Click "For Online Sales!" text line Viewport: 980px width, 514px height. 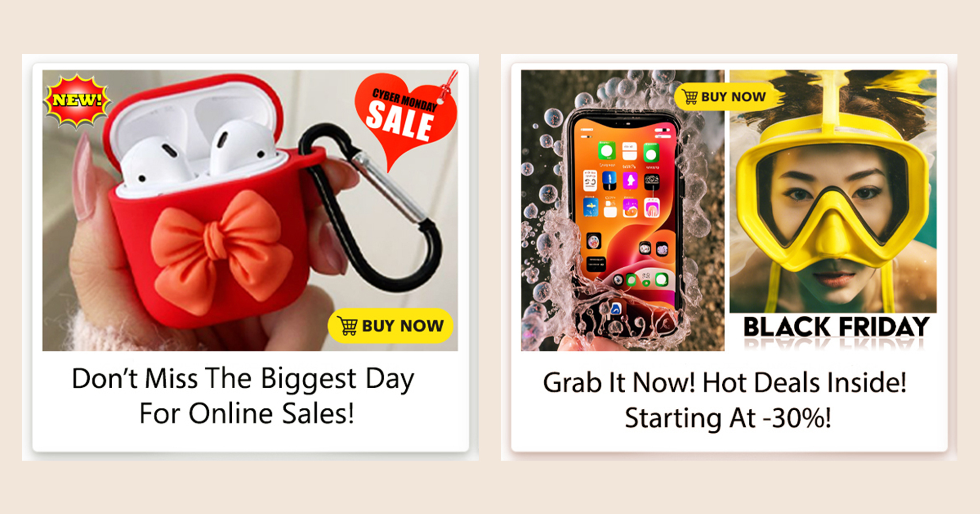(x=246, y=414)
